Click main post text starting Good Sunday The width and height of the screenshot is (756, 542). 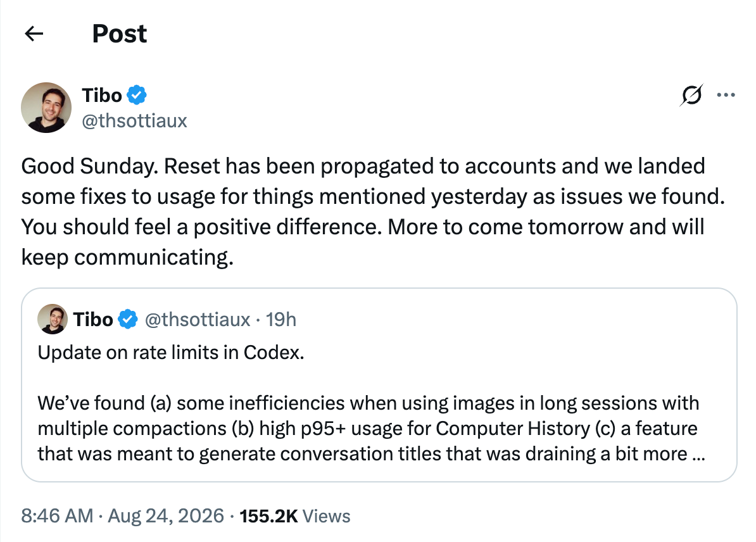pos(373,211)
